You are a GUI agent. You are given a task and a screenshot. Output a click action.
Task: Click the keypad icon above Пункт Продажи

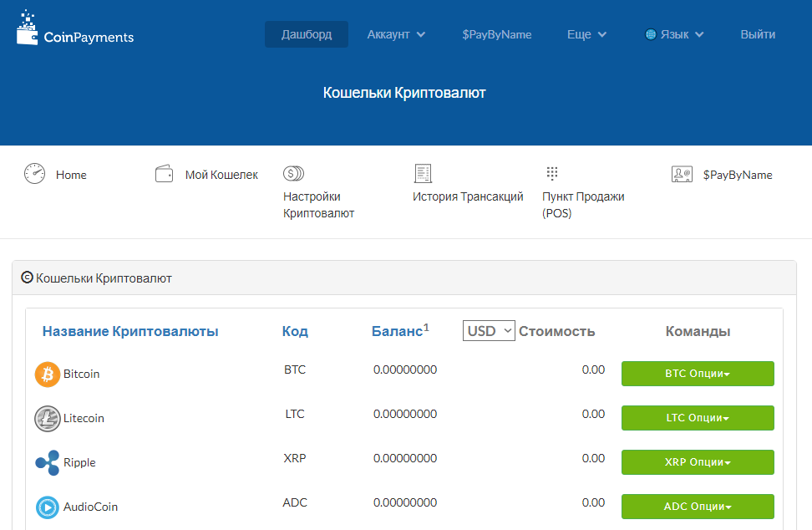[552, 173]
